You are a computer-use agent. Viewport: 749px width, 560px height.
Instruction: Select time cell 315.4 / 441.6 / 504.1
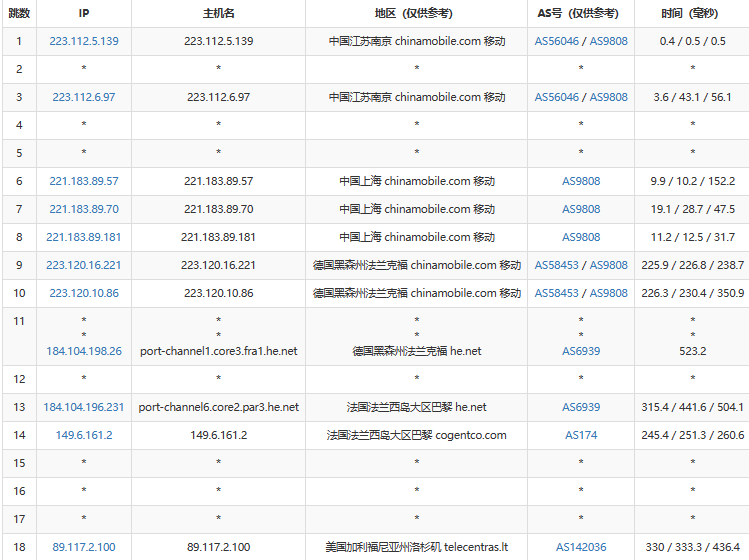coord(692,407)
